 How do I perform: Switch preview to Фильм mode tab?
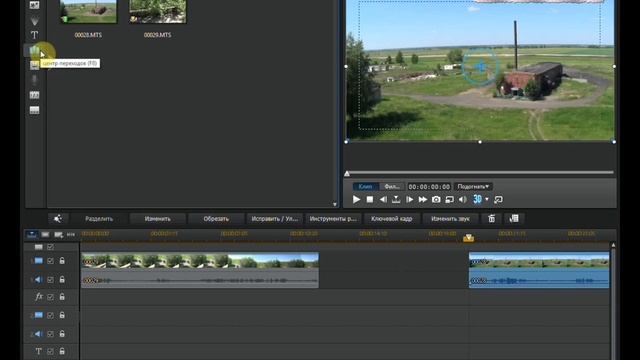point(392,187)
